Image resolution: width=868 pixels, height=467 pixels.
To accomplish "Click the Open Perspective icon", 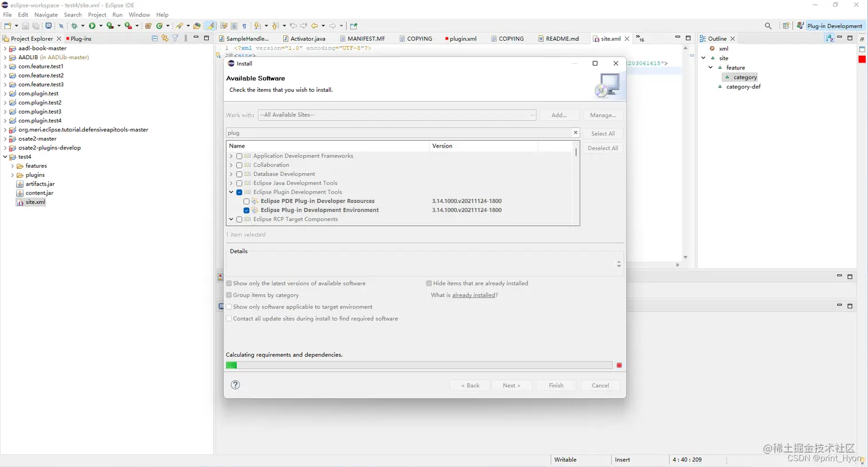I will click(x=786, y=26).
